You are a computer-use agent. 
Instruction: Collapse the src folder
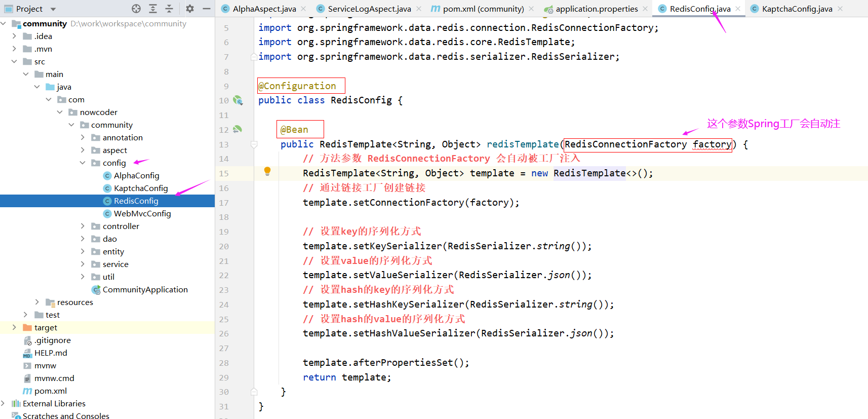pyautogui.click(x=14, y=61)
